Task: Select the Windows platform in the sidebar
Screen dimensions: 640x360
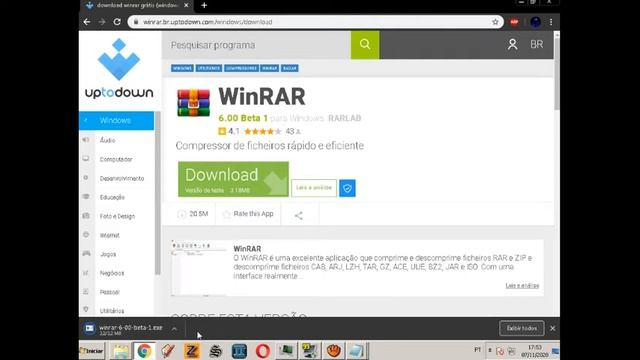Action: pos(116,121)
